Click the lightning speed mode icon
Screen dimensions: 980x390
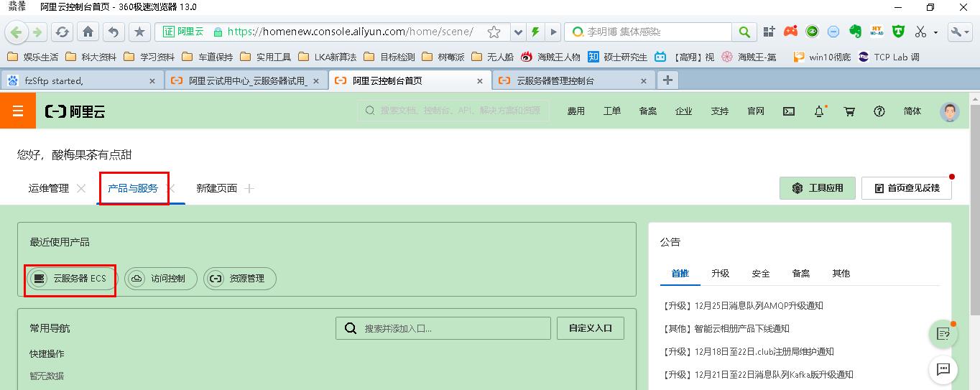point(535,32)
